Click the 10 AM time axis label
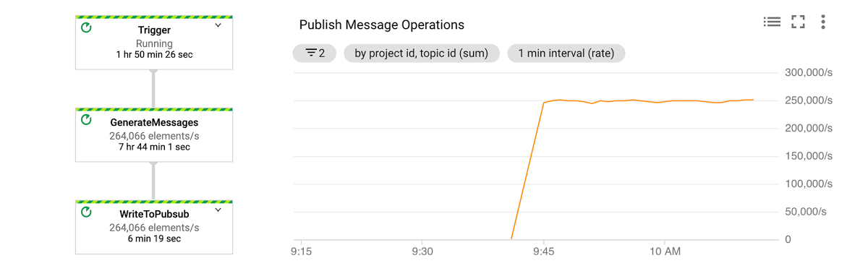The width and height of the screenshot is (868, 271). pyautogui.click(x=665, y=251)
